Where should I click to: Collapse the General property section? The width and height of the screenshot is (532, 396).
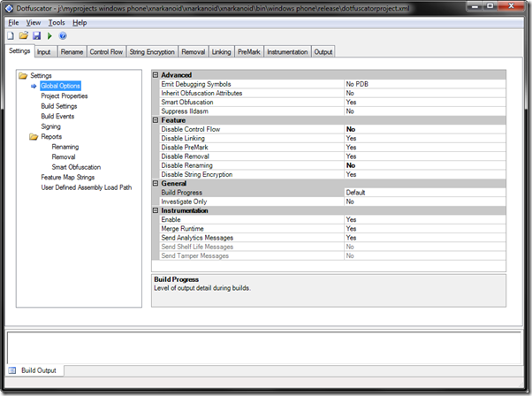pos(156,183)
